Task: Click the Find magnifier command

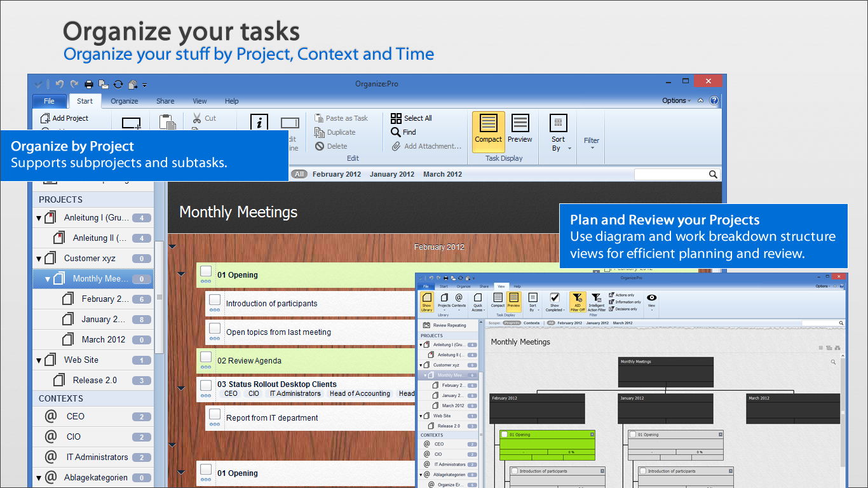Action: click(403, 132)
